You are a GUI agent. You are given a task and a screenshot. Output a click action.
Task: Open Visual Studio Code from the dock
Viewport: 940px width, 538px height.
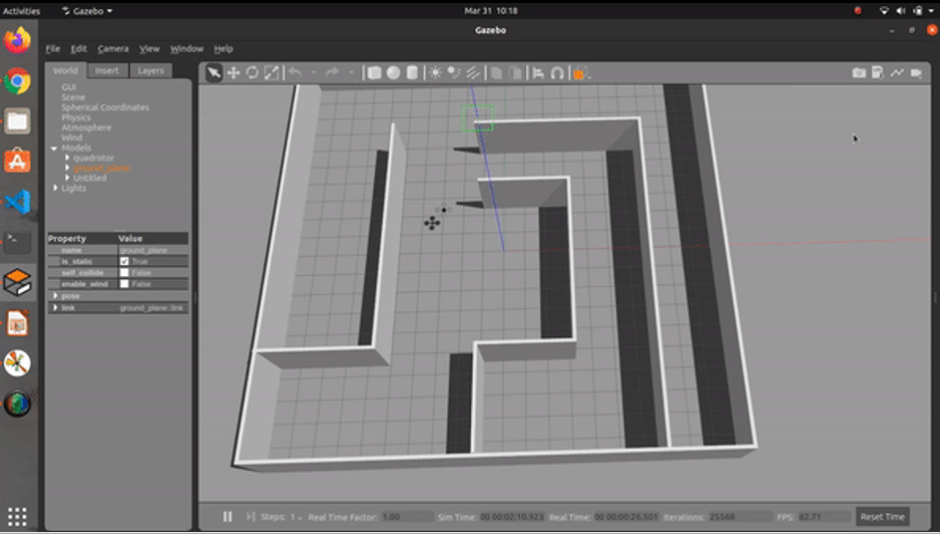17,202
